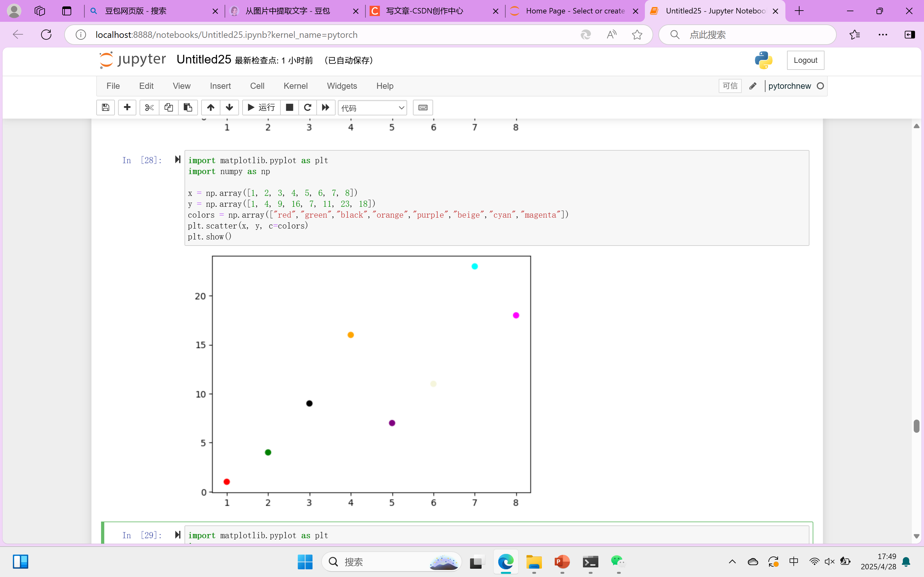Open the Kernel menu
This screenshot has height=577, width=924.
point(295,86)
